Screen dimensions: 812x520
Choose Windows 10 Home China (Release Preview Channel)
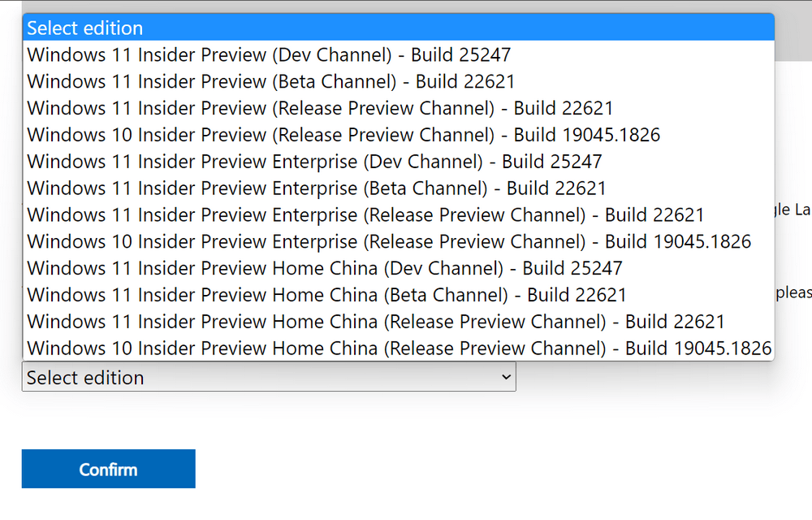pos(399,349)
